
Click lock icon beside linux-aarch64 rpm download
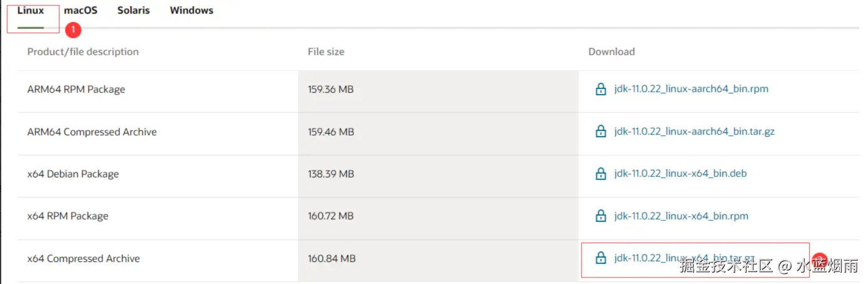[x=601, y=89]
